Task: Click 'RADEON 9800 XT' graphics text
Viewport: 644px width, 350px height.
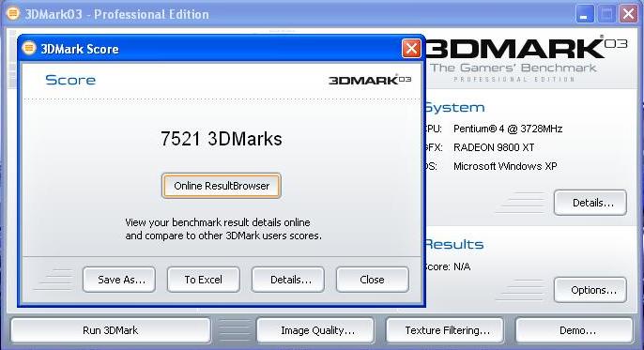Action: point(494,147)
